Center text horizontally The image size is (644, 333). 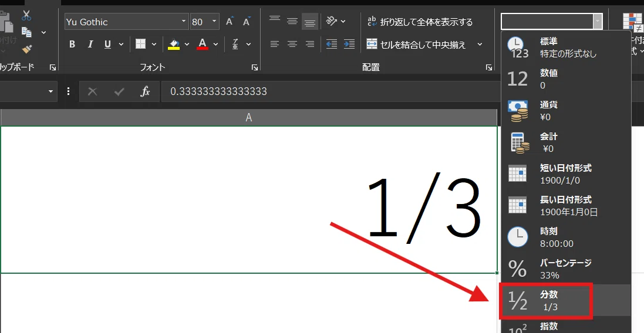coord(292,45)
